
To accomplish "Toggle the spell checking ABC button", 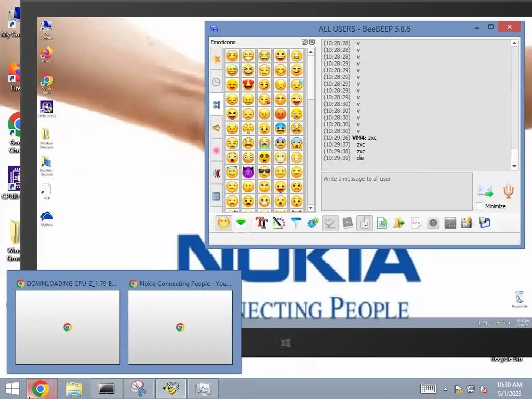I will click(330, 223).
